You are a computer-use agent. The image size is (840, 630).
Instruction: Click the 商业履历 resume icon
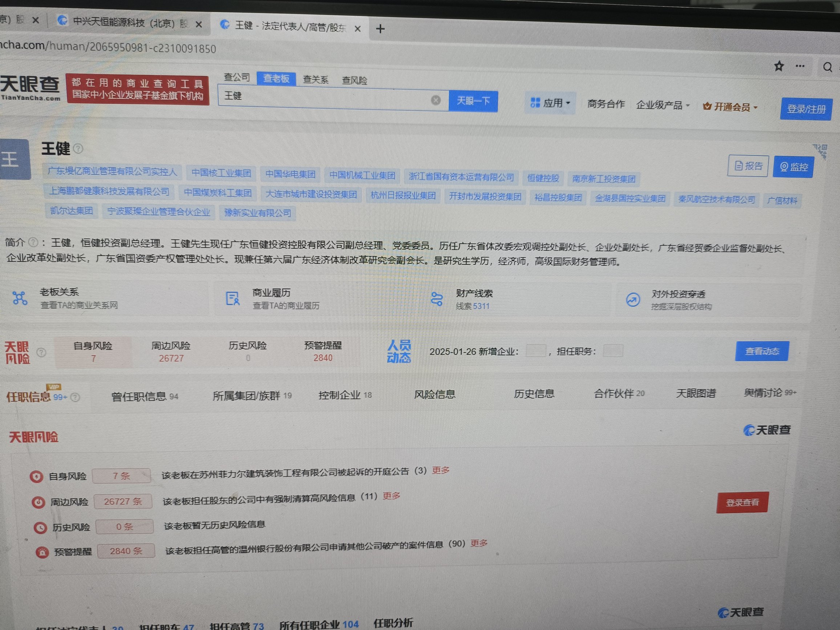(x=233, y=299)
